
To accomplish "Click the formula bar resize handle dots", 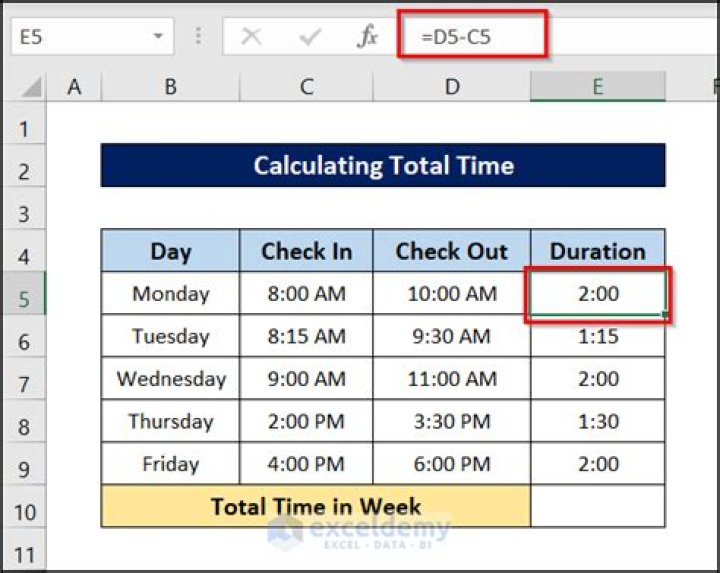I will point(198,37).
